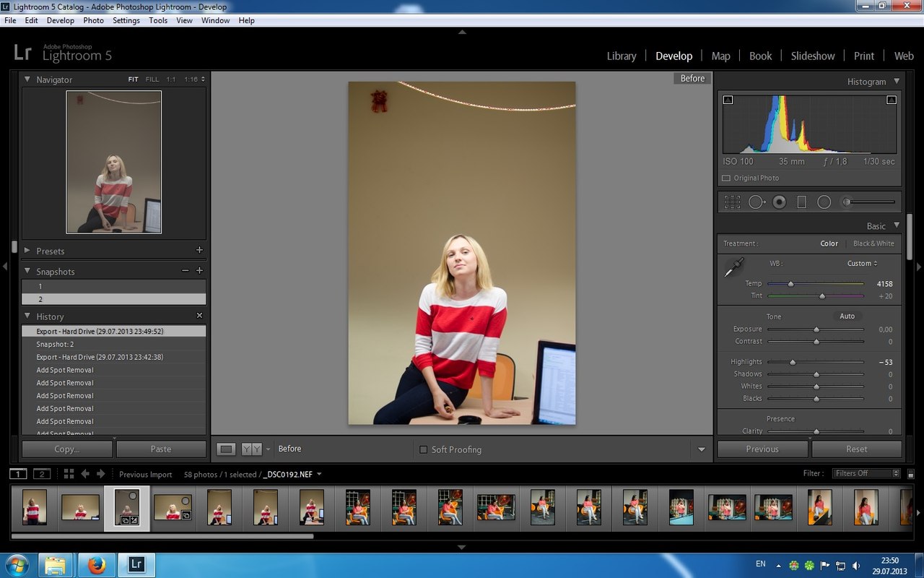
Task: Click the Reset button
Action: pyautogui.click(x=857, y=449)
